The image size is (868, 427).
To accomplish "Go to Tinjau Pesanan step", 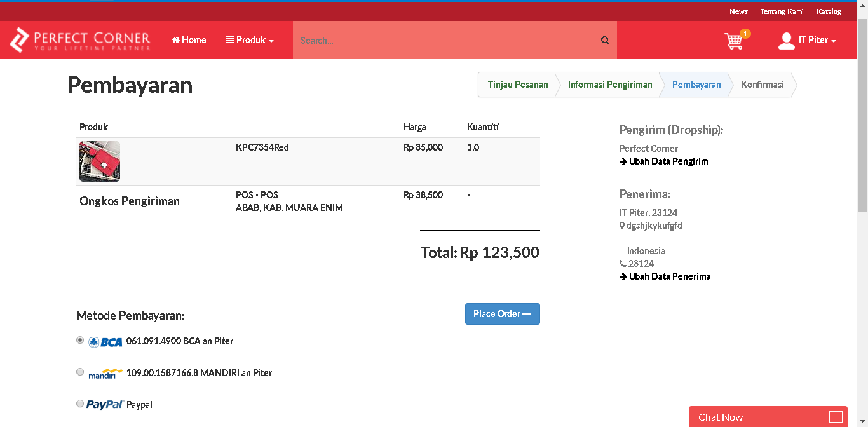I will [518, 85].
